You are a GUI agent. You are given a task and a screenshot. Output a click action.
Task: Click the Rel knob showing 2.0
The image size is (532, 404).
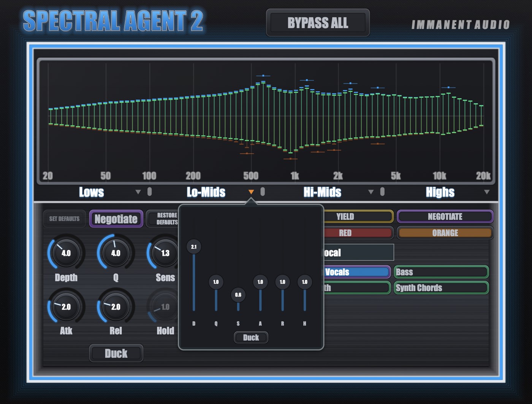click(x=116, y=307)
